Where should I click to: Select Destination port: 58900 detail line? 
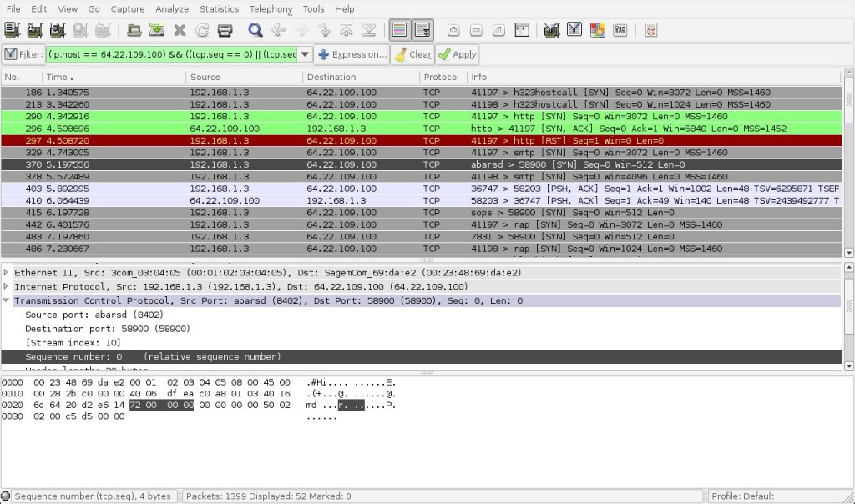[108, 329]
